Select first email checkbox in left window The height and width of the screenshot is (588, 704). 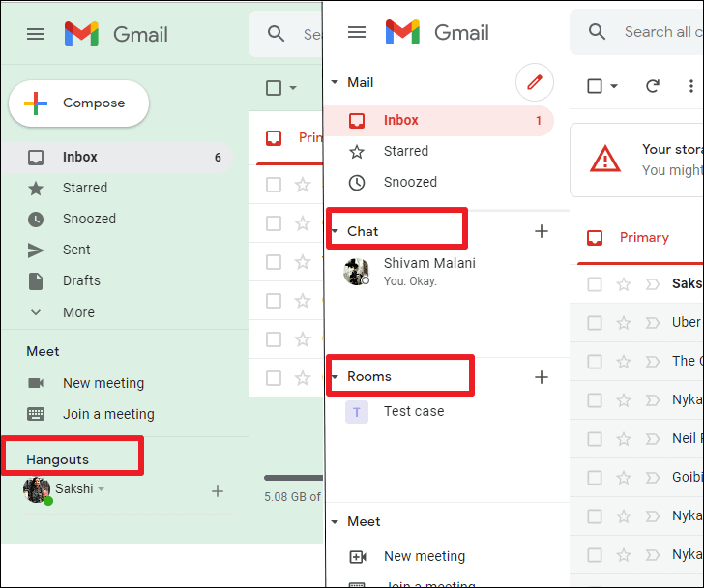click(274, 185)
